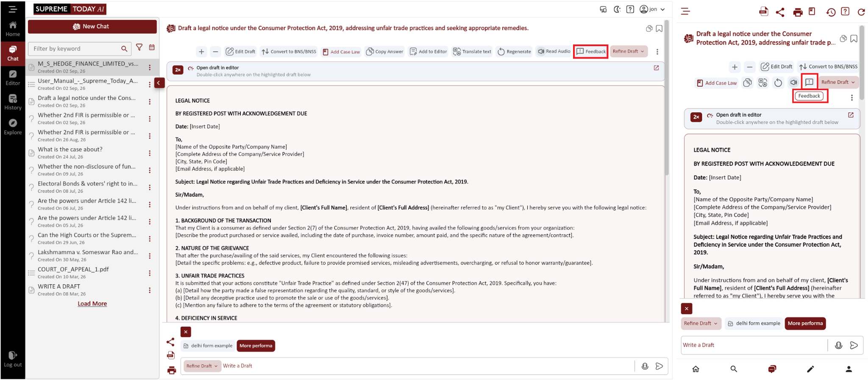Click the regenerate arrow icon in the mobile toolbar
Screen dimensions: 868x380
[778, 83]
